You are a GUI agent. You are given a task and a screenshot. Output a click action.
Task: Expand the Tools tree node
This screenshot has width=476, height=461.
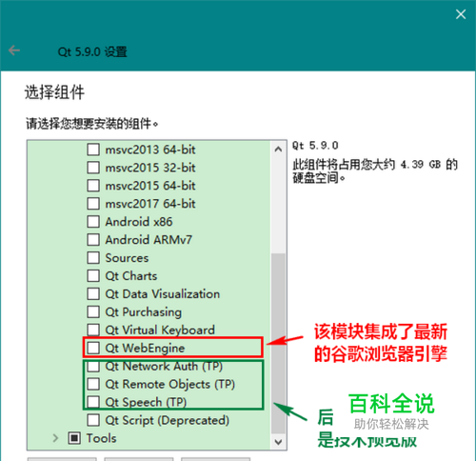pos(55,438)
